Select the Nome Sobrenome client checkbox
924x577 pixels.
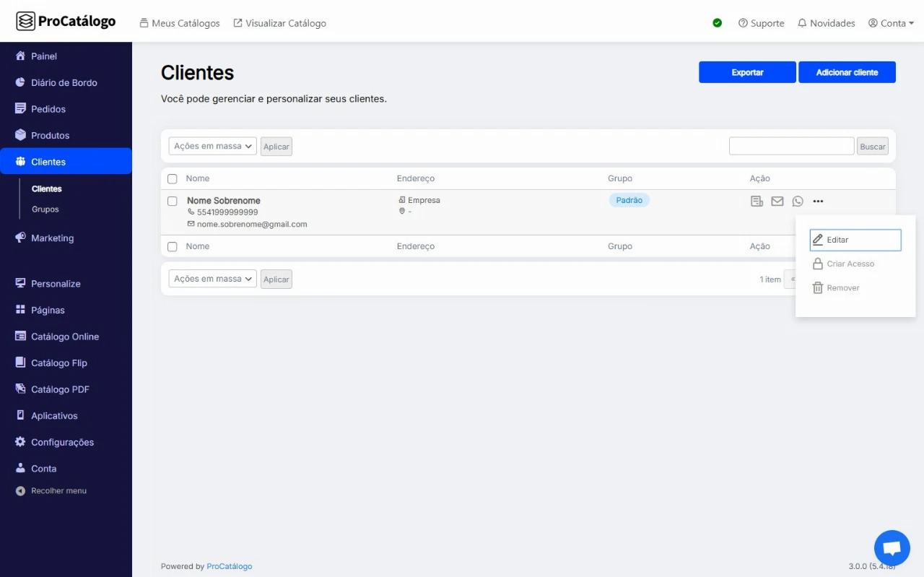coord(173,201)
